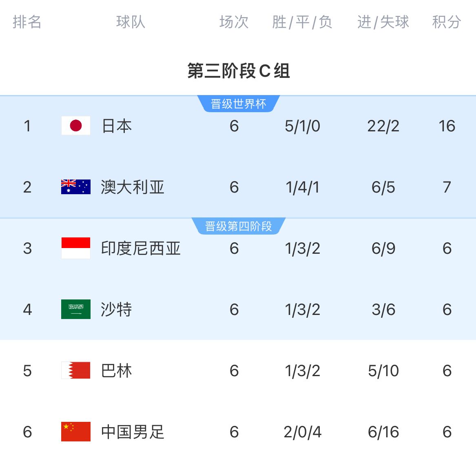Click the 积分 column header
Viewport: 476px width, 461px height.
click(x=447, y=22)
